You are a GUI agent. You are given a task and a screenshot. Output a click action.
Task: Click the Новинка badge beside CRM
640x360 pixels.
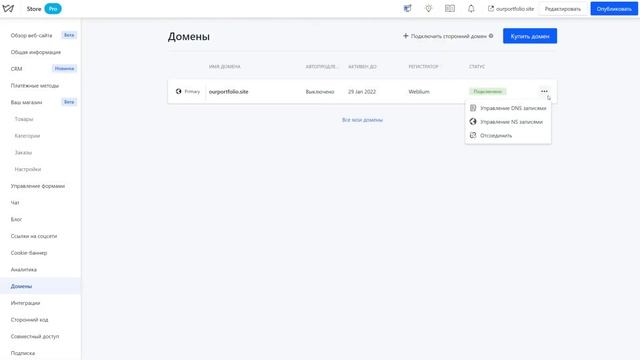[64, 69]
